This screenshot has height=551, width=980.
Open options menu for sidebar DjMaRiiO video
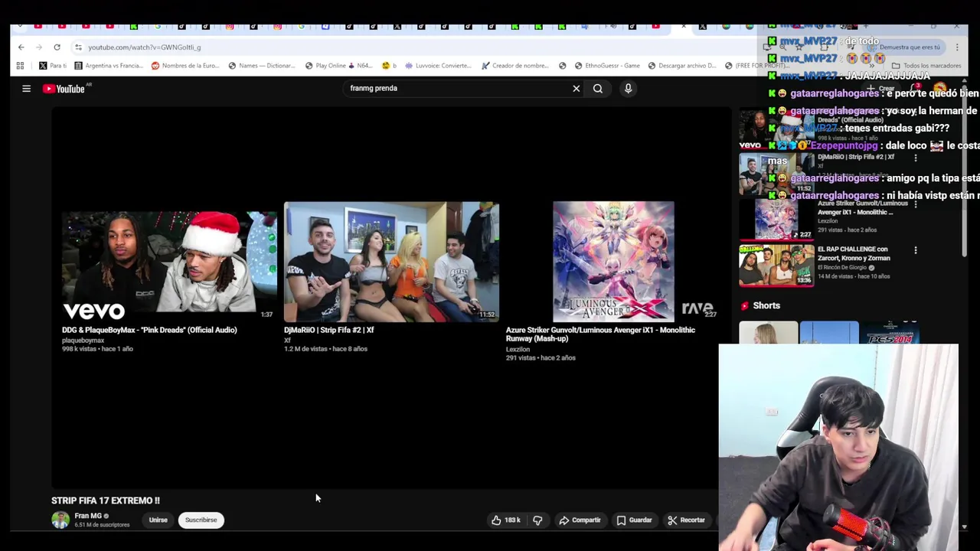(916, 158)
